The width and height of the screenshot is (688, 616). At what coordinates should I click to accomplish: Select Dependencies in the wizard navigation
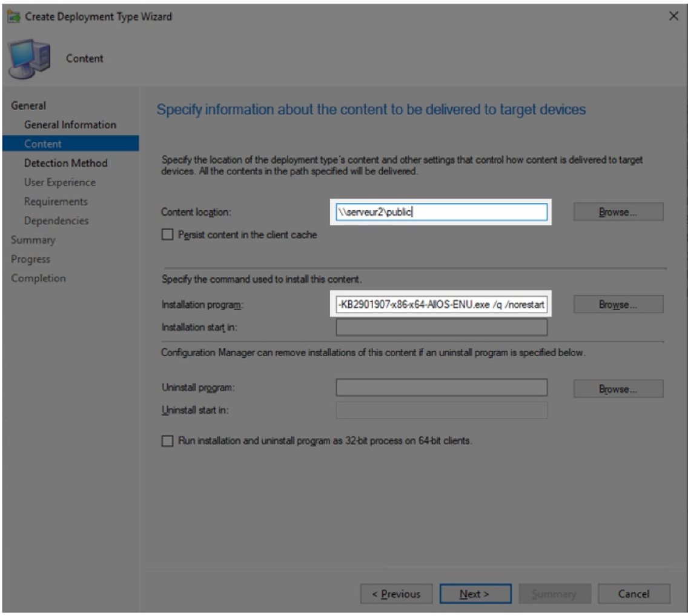coord(56,220)
